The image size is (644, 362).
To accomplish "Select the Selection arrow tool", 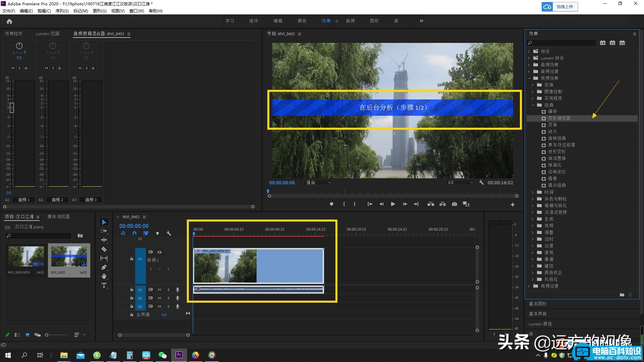I will point(104,222).
